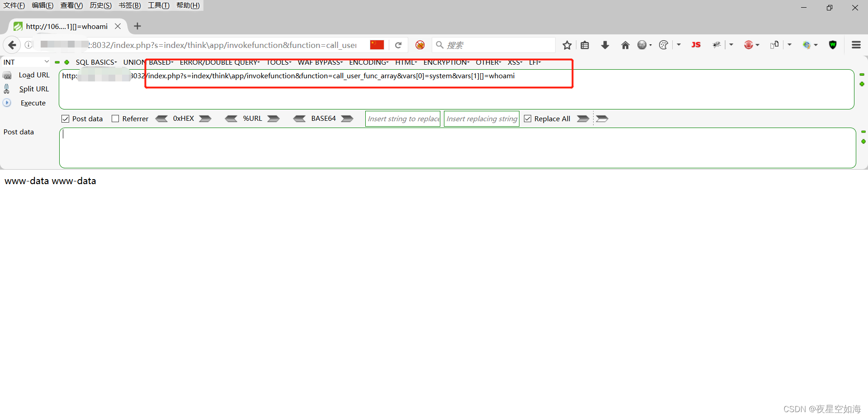The height and width of the screenshot is (418, 868).
Task: Click the red proxy globe icon
Action: pos(749,45)
